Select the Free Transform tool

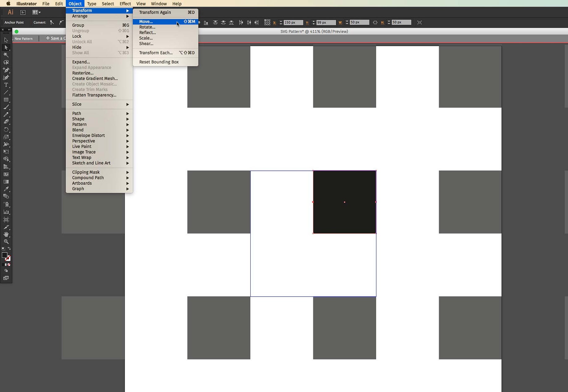6,152
